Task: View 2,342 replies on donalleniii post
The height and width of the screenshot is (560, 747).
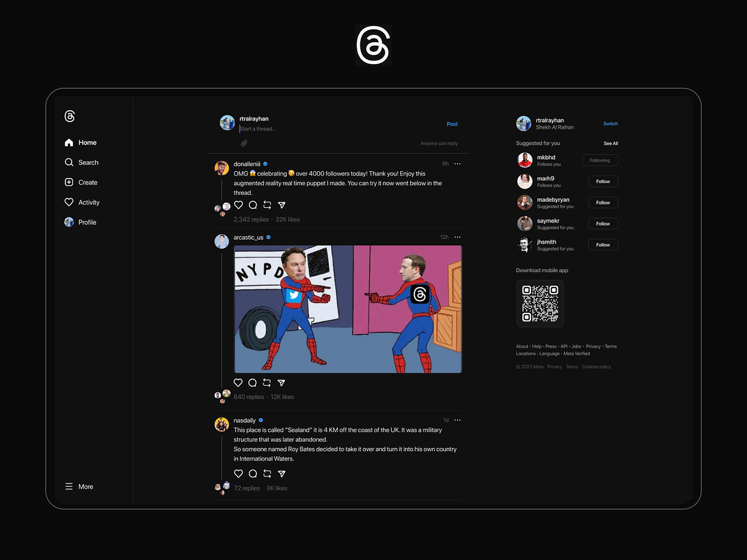Action: tap(251, 220)
